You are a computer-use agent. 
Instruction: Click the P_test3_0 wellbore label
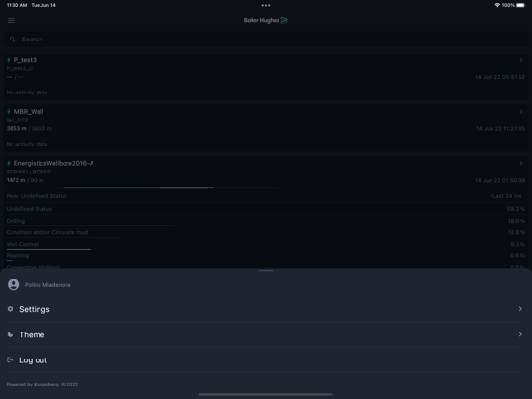[19, 68]
